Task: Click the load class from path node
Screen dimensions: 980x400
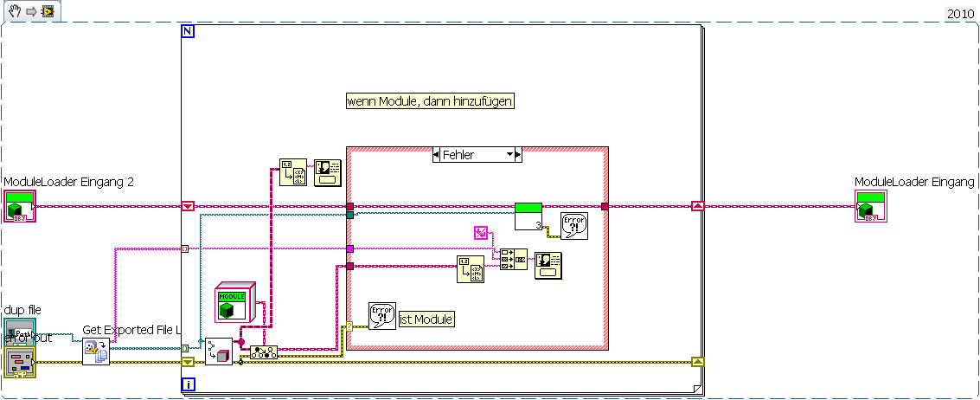Action: pos(219,352)
